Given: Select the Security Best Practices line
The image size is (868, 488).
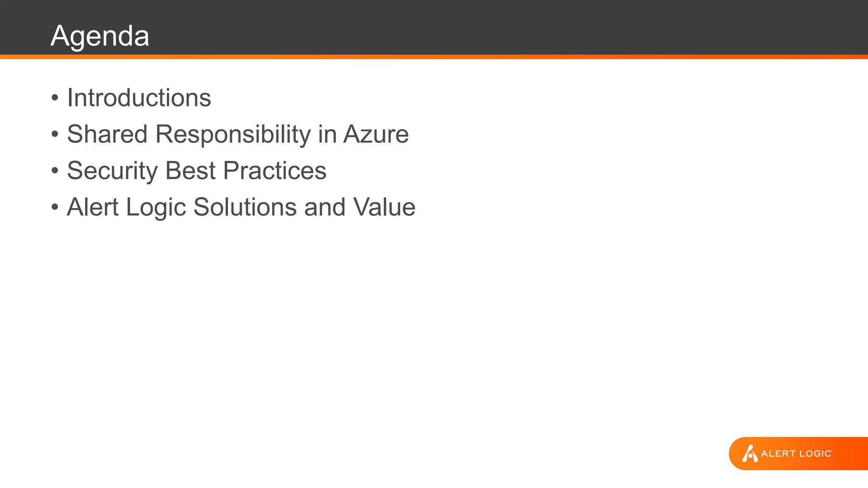Looking at the screenshot, I should point(197,171).
